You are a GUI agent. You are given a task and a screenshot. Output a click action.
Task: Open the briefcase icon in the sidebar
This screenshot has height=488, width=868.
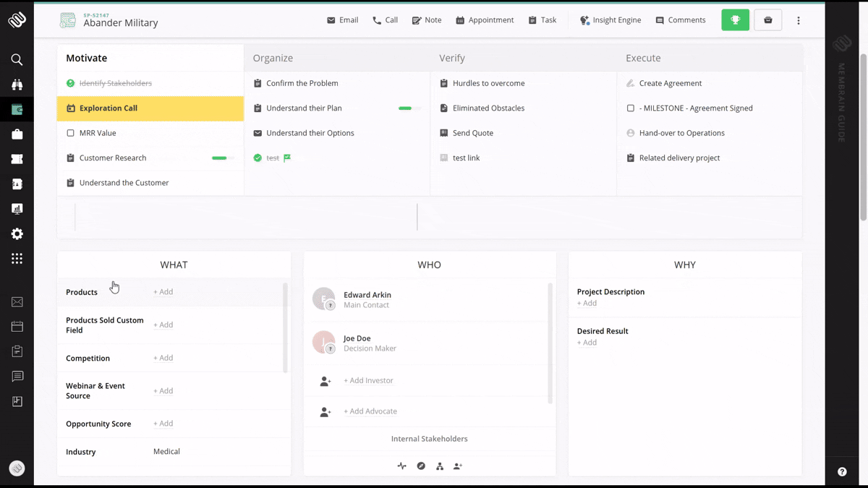17,134
